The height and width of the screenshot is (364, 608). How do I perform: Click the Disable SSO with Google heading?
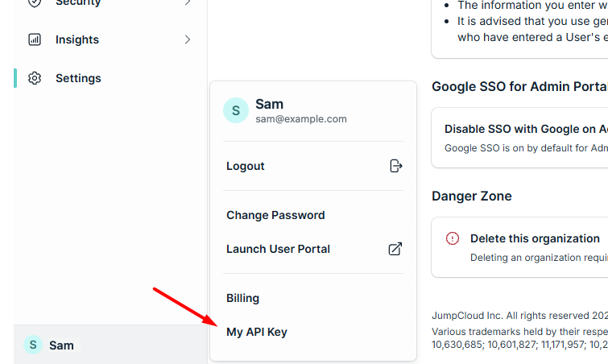point(526,129)
